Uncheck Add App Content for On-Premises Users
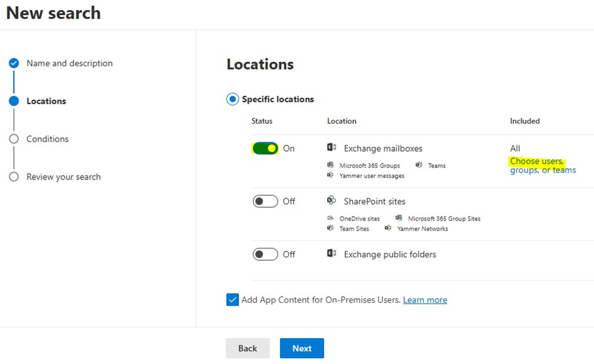 tap(233, 300)
